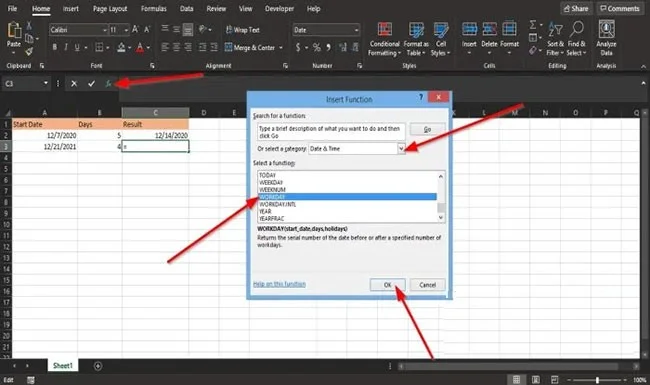The height and width of the screenshot is (385, 650).
Task: Add a new sheet with plus icon
Action: (x=98, y=366)
